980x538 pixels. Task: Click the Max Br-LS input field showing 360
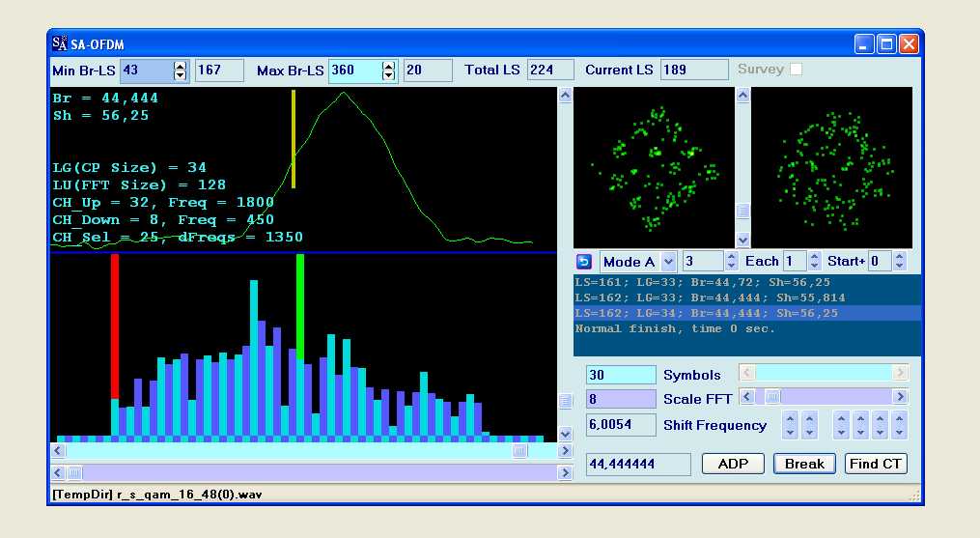pos(355,71)
